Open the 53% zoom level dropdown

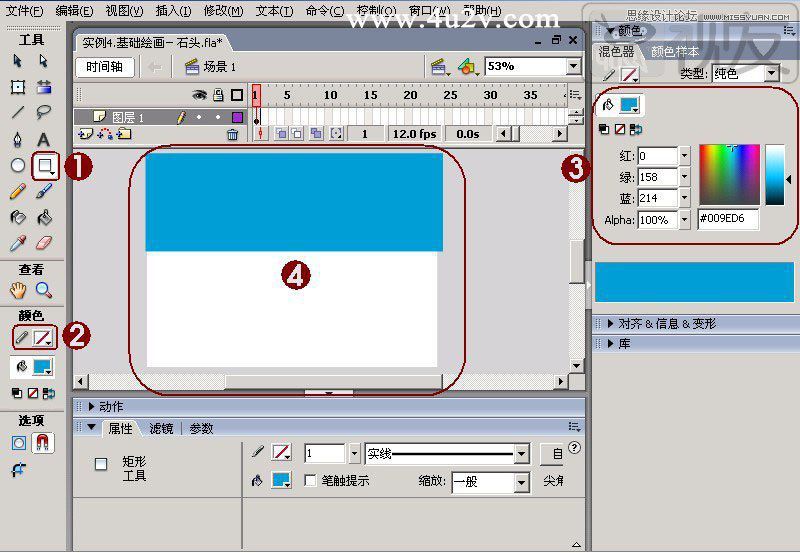(573, 67)
